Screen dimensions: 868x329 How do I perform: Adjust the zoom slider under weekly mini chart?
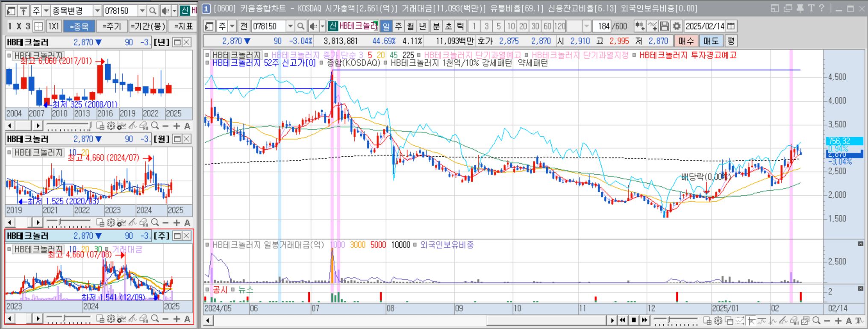point(69,319)
